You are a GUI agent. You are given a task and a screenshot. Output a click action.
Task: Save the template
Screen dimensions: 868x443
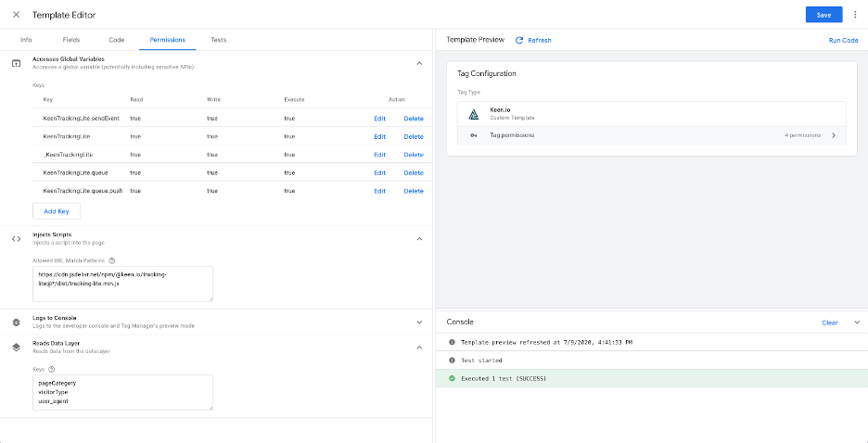tap(823, 15)
